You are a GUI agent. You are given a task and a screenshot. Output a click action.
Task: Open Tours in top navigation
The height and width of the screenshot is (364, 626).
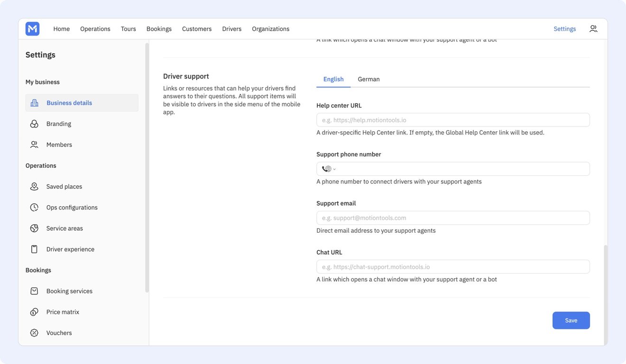pos(129,29)
